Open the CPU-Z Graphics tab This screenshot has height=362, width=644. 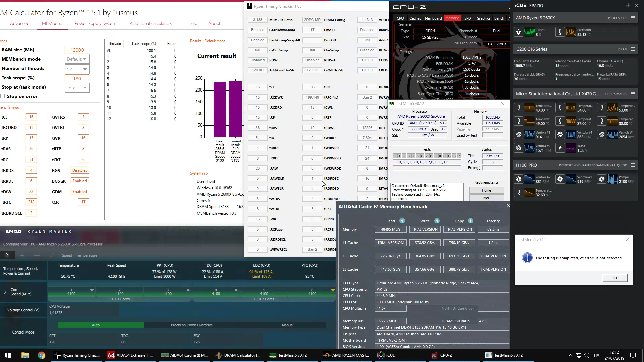tap(483, 18)
